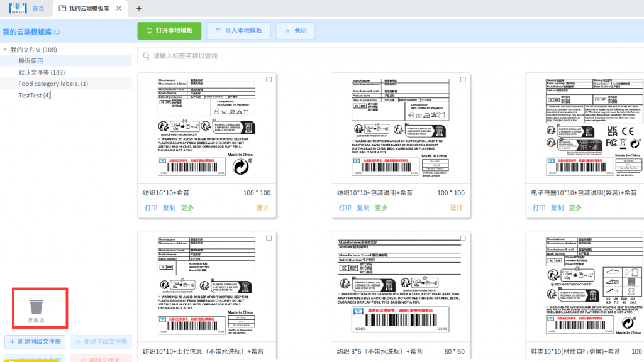644x362 pixels.
Task: Select 默认文件夹 (103) in folder tree
Action: point(42,72)
